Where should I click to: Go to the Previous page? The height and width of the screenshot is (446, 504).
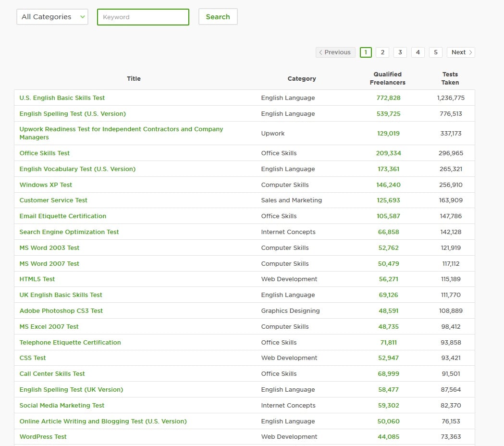(335, 52)
